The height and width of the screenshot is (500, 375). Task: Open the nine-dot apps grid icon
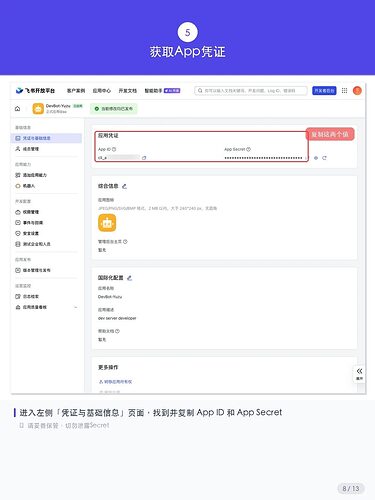pos(344,91)
